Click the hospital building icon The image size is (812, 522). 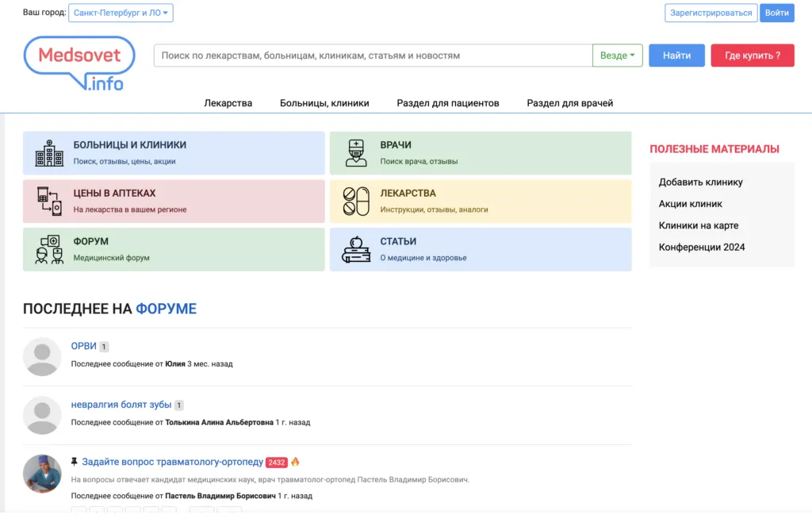(49, 153)
